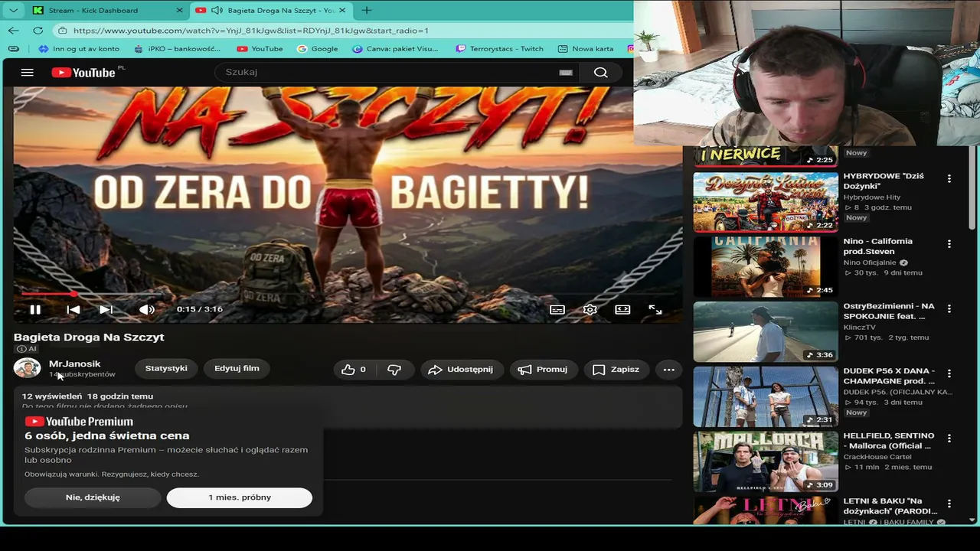The image size is (980, 551).
Task: Click the Promuj button
Action: coord(543,370)
